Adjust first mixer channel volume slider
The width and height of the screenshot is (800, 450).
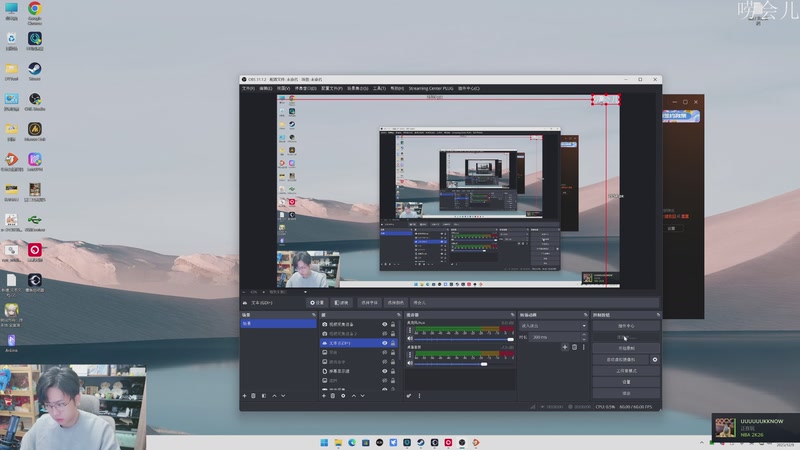coord(464,339)
